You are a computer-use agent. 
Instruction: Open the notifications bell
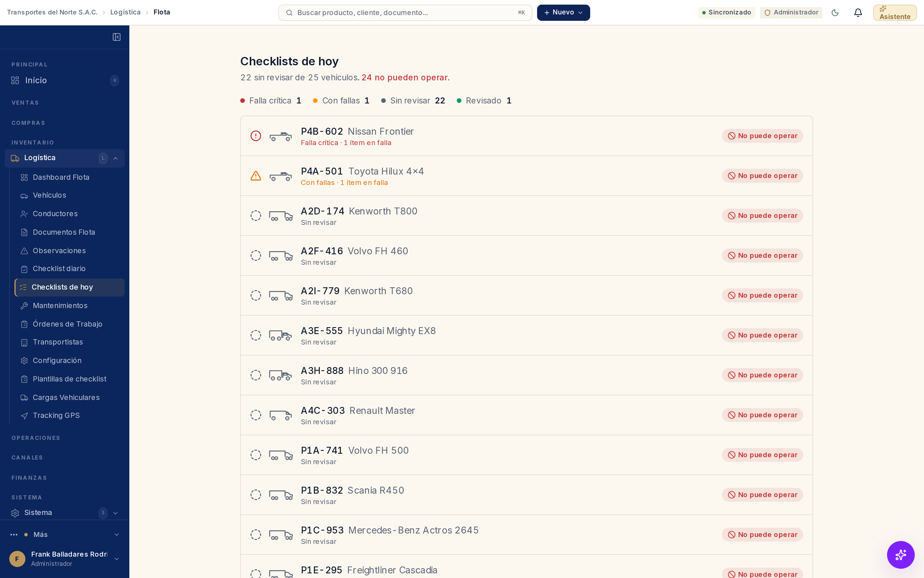[x=858, y=13]
